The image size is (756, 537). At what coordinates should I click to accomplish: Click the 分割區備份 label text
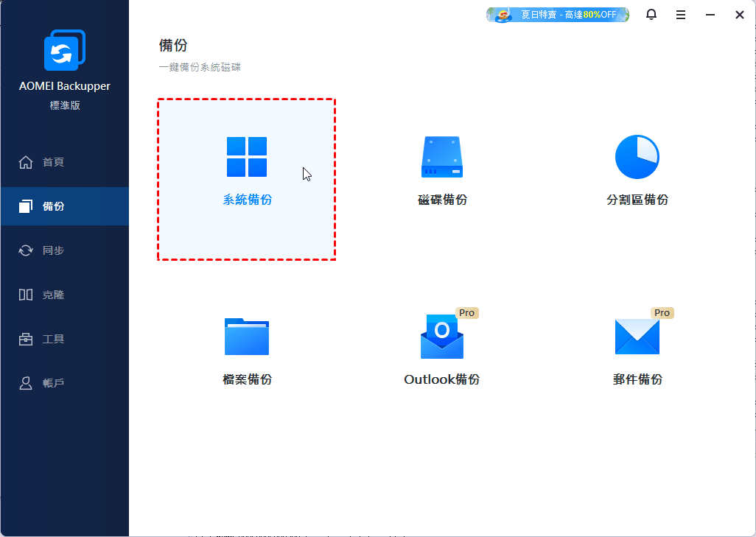(637, 200)
